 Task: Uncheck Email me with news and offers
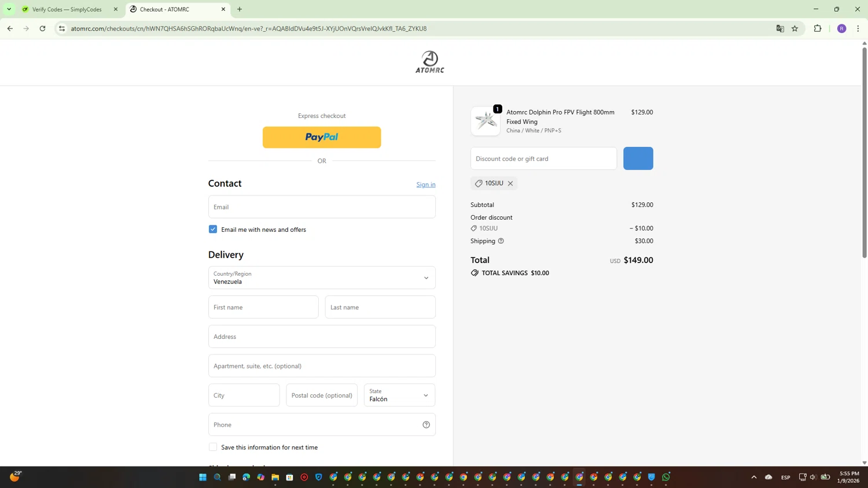click(213, 230)
